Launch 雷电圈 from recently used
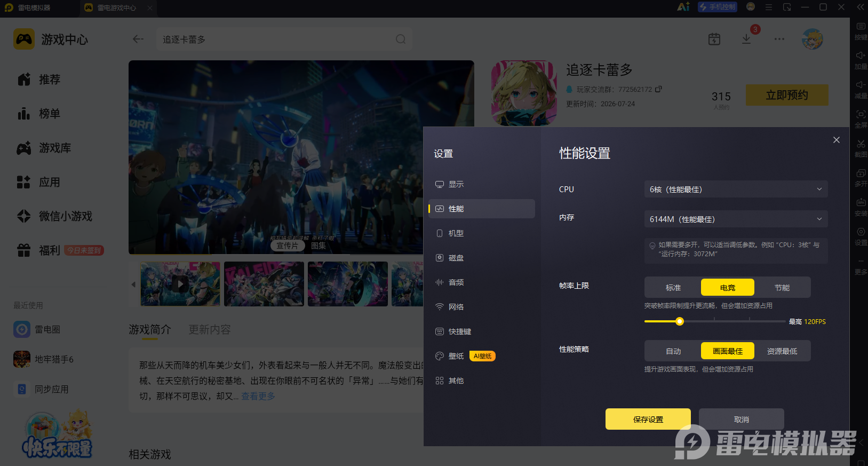Screen dimensions: 868x466 [37, 329]
